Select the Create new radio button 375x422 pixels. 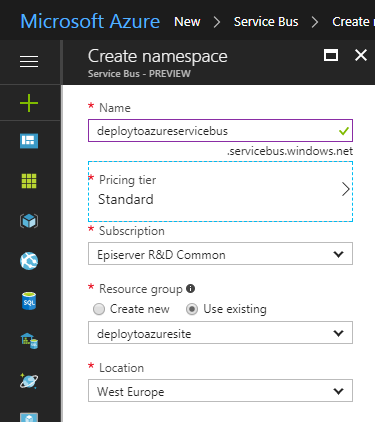coord(99,309)
